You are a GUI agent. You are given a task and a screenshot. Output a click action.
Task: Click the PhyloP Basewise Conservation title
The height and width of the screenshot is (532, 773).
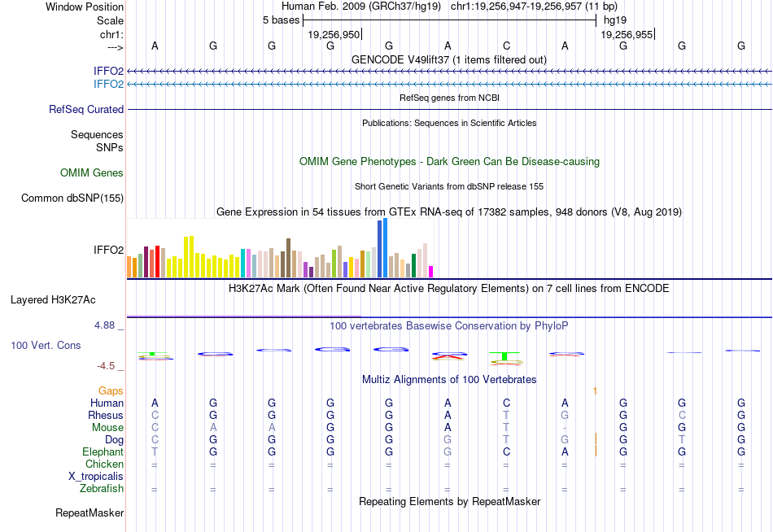[449, 326]
